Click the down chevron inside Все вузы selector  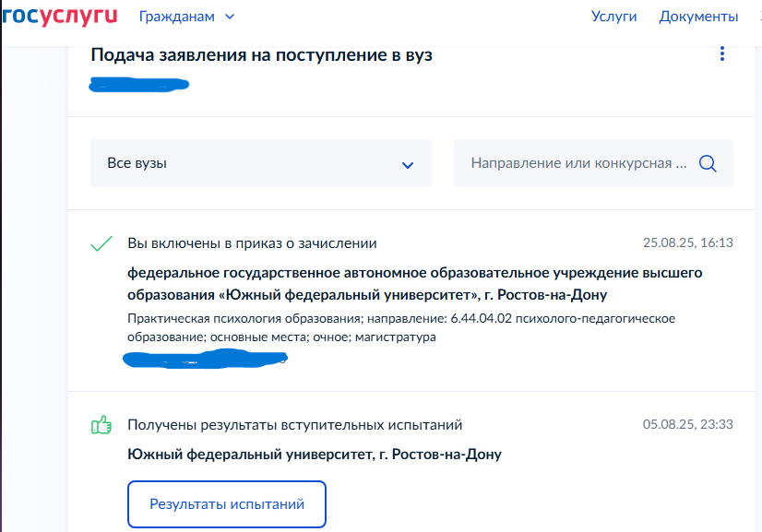(407, 163)
